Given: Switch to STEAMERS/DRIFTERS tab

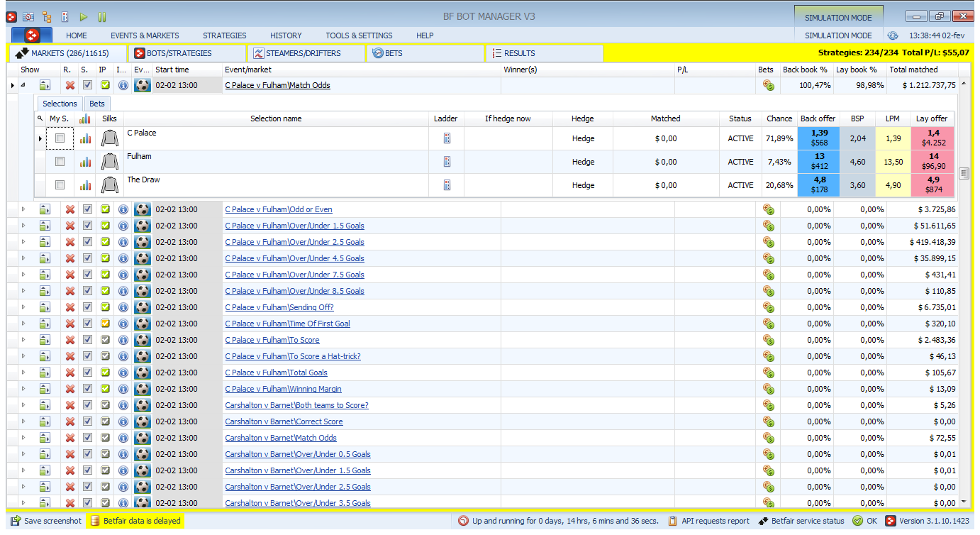Looking at the screenshot, I should (306, 53).
